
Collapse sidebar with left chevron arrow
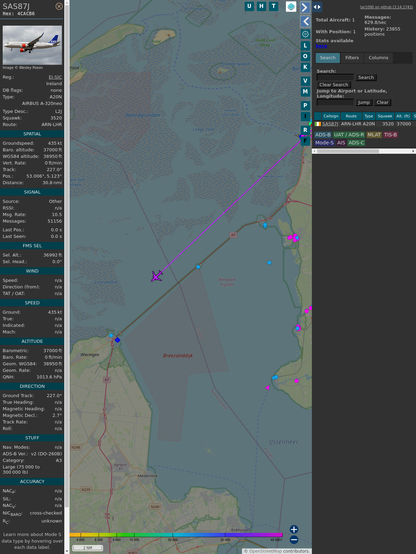coord(305,22)
